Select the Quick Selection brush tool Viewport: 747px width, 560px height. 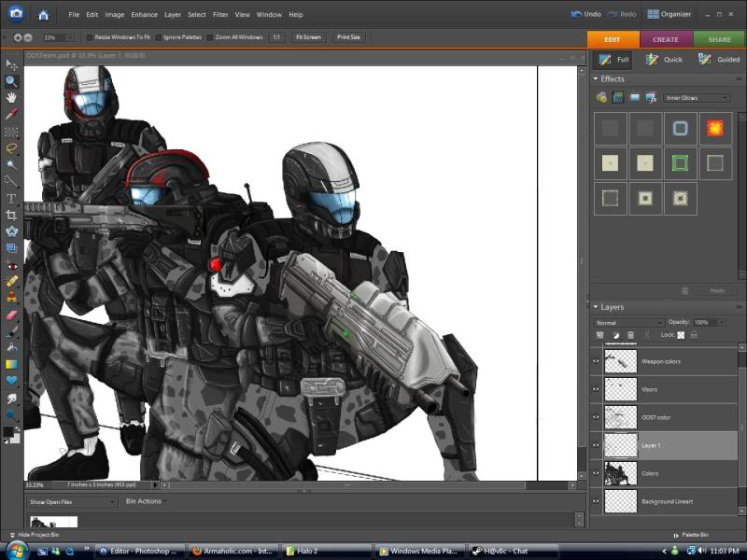click(x=11, y=181)
